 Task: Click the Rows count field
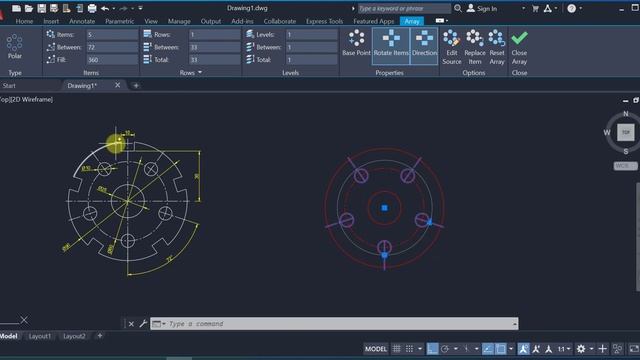214,35
